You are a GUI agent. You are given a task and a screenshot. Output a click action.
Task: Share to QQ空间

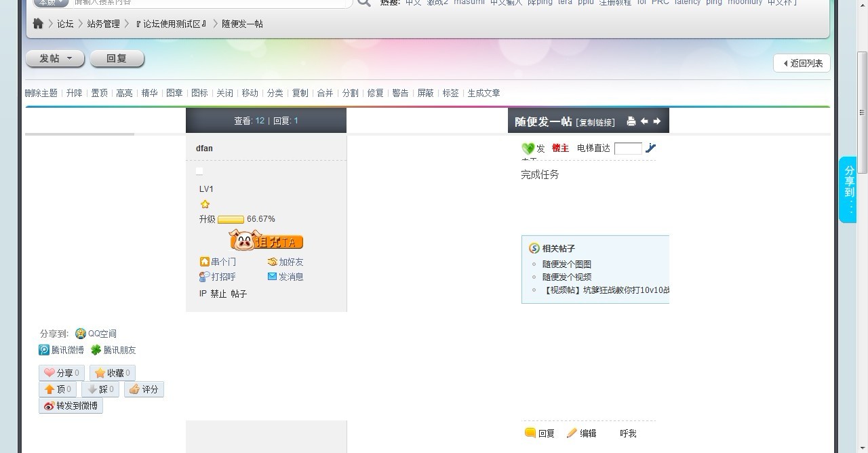[x=96, y=334]
